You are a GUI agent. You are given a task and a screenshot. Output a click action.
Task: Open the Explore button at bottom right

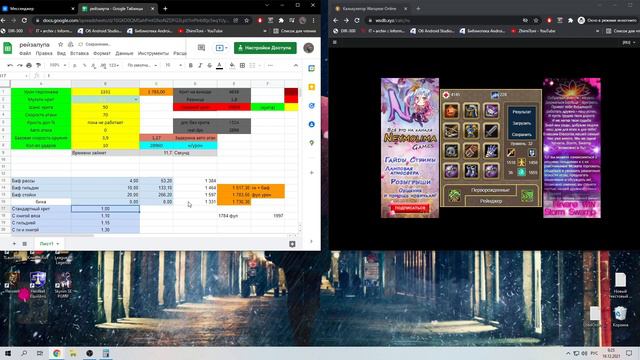[292, 244]
